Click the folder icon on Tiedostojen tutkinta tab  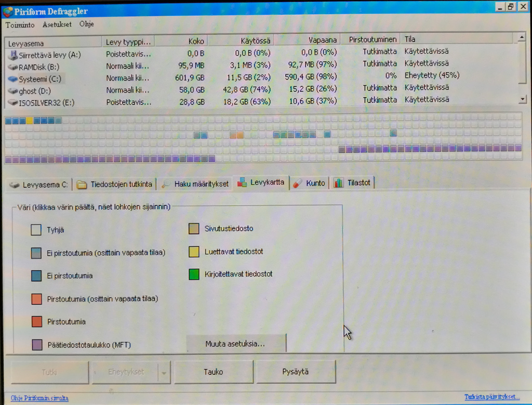(82, 185)
